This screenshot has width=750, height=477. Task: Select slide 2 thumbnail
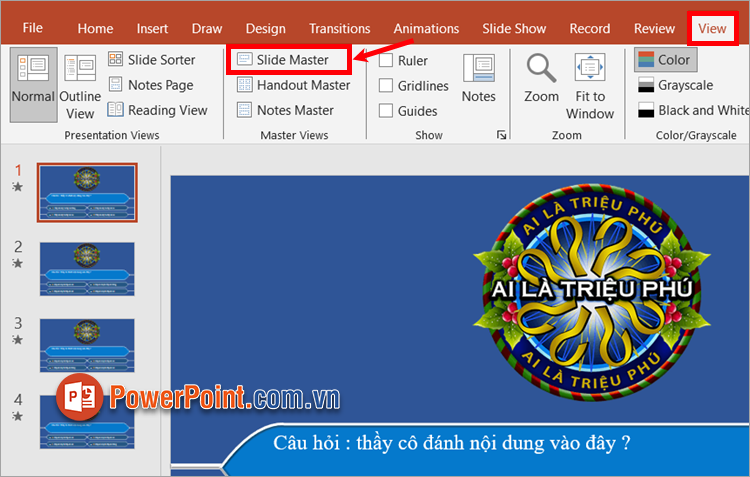(x=87, y=269)
